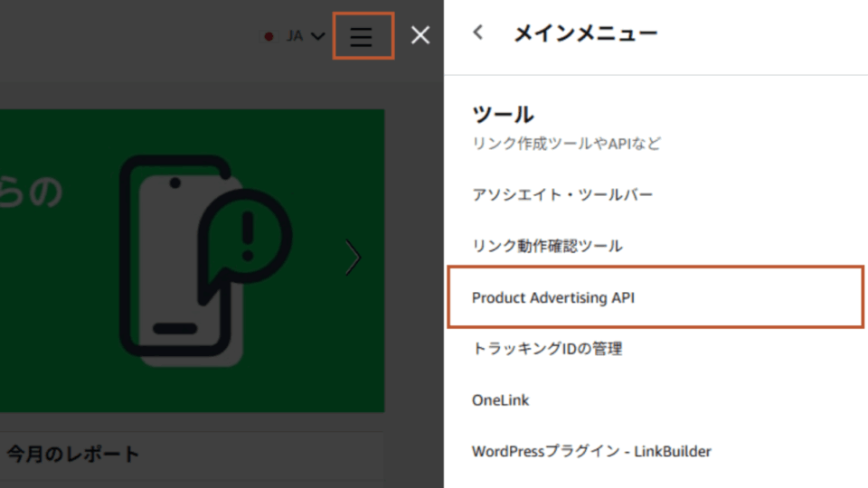Select the OneLink menu entry
The image size is (868, 488).
click(500, 399)
